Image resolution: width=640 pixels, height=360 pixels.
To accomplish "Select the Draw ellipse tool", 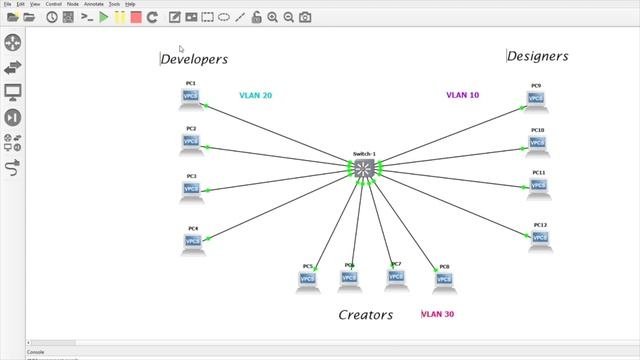I will 224,17.
